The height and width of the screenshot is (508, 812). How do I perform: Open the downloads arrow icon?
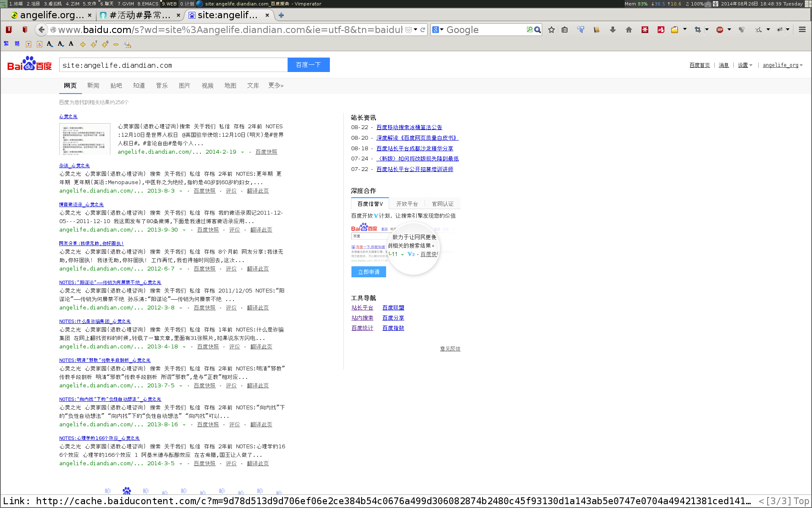(612, 30)
